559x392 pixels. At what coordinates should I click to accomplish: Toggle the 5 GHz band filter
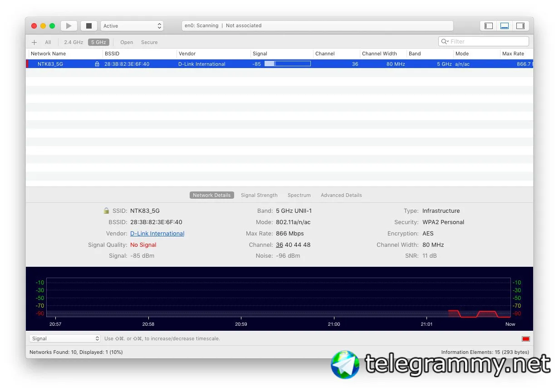(x=98, y=42)
